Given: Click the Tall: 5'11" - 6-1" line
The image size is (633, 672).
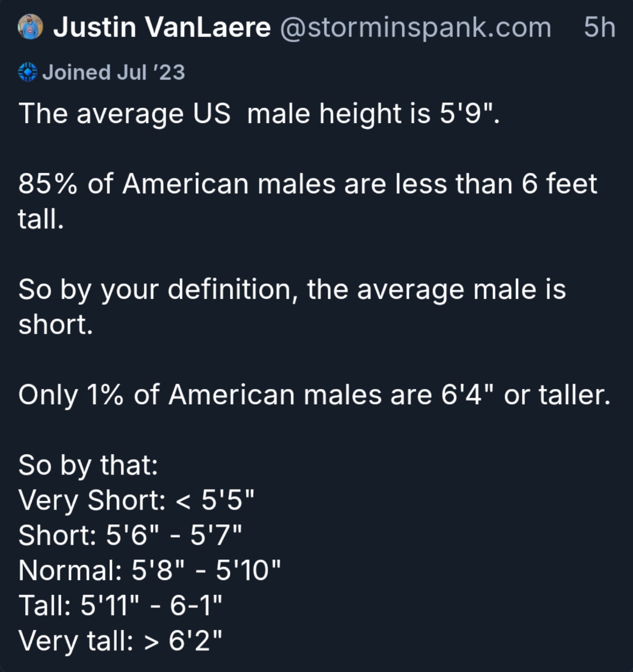Looking at the screenshot, I should pos(121,605).
